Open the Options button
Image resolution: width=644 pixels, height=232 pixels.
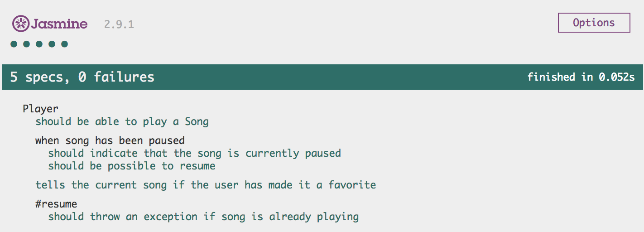tap(594, 23)
